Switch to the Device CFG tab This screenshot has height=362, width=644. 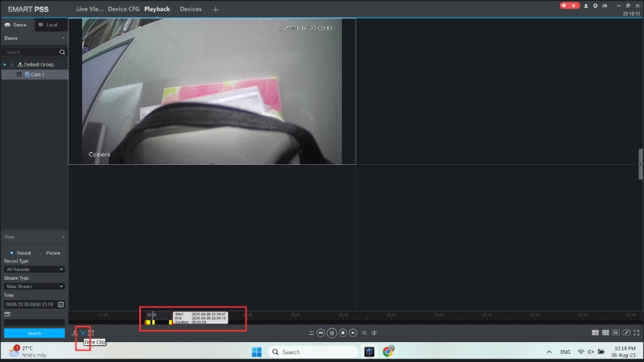pos(123,9)
